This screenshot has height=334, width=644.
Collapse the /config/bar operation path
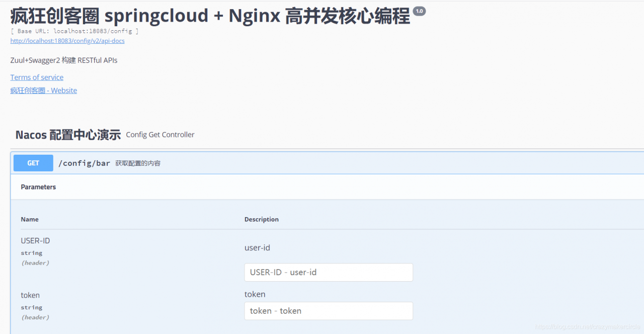click(84, 163)
